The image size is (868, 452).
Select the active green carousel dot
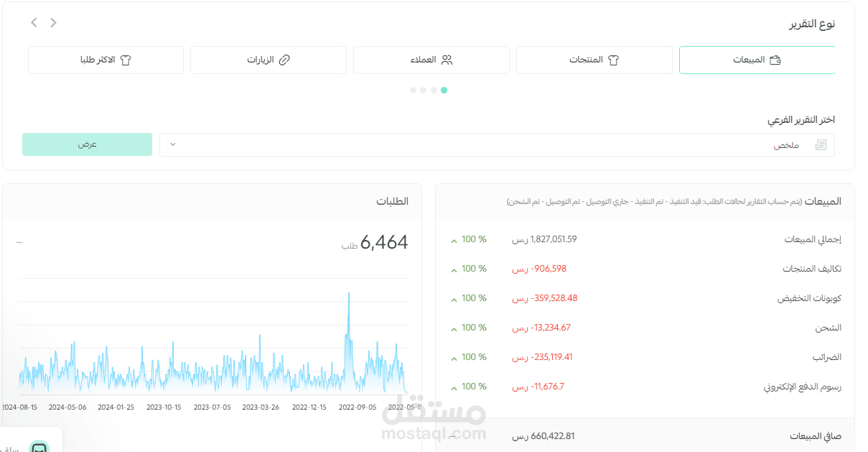pos(444,91)
